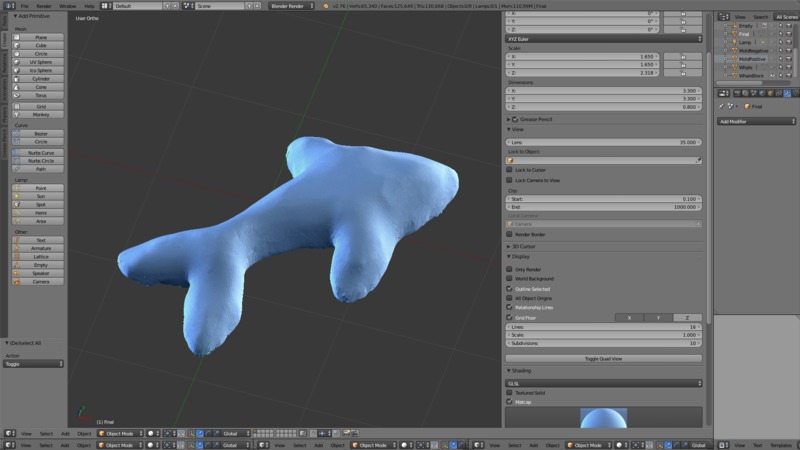The height and width of the screenshot is (450, 800).
Task: Toggle the Outline Selected checkbox
Action: (x=509, y=289)
